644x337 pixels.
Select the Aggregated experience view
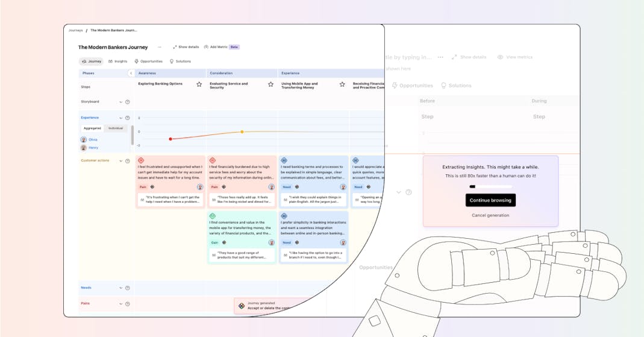(92, 128)
